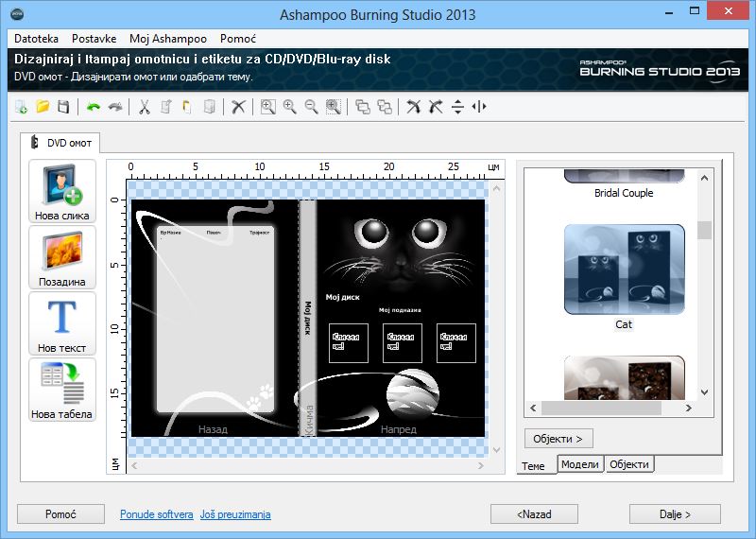
Task: Expand the Објекти > dropdown button
Action: pyautogui.click(x=558, y=439)
